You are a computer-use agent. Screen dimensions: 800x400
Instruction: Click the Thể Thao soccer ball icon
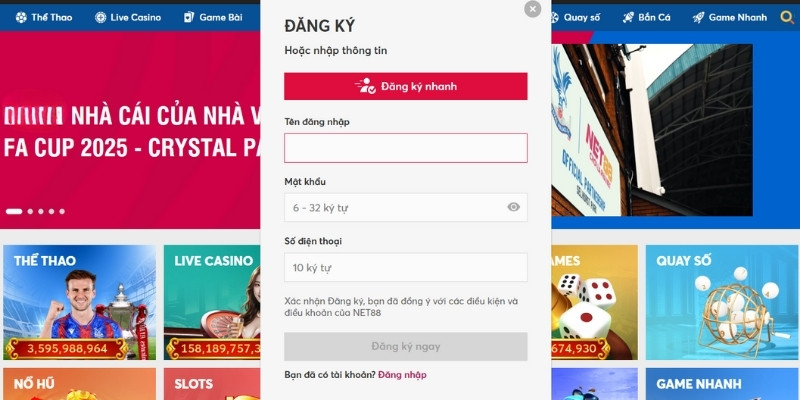pyautogui.click(x=21, y=17)
